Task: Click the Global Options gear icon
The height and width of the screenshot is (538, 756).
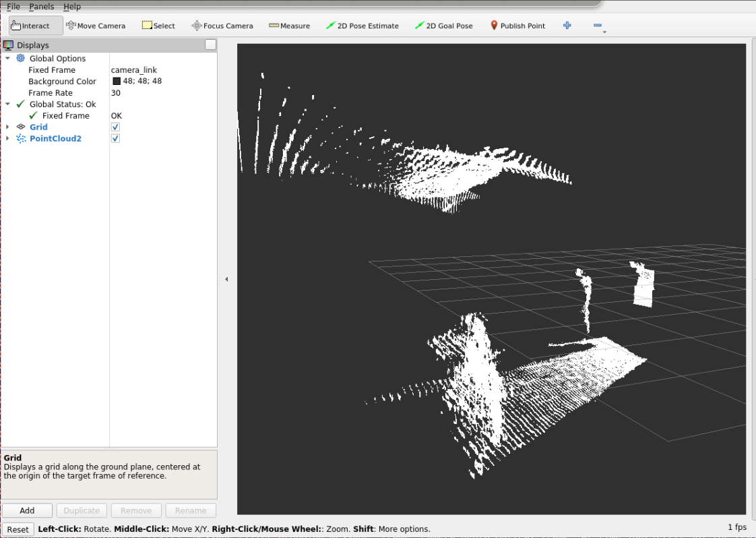Action: point(20,59)
